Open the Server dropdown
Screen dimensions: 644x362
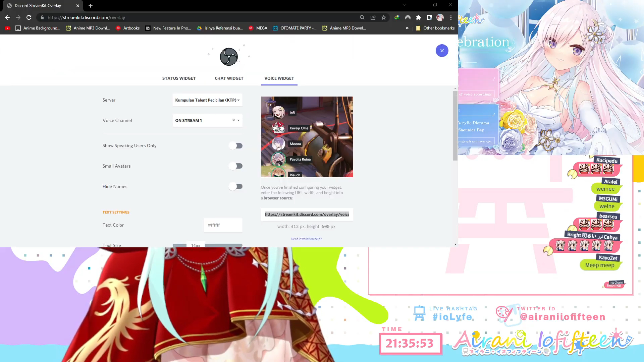[207, 100]
